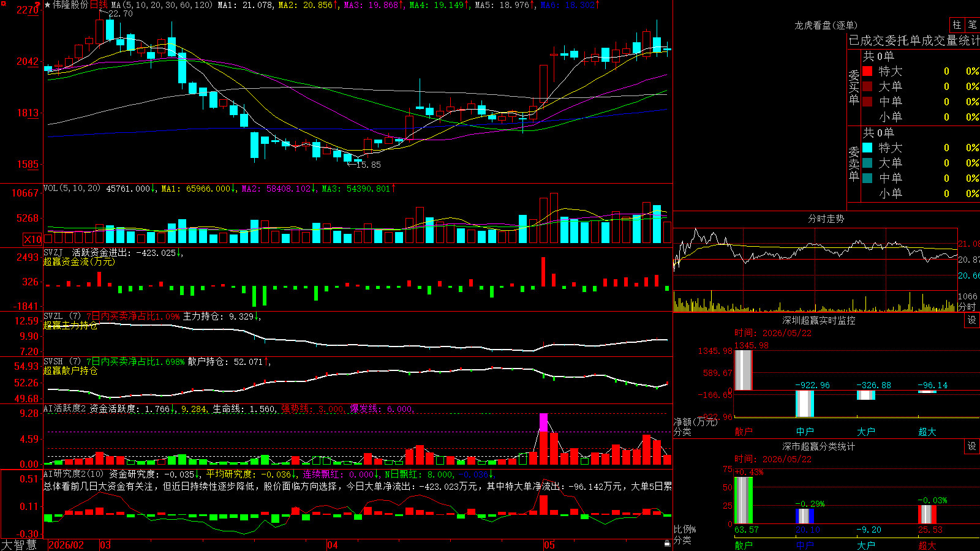The image size is (980, 551).
Task: Click the 日线 period label
Action: click(x=99, y=5)
